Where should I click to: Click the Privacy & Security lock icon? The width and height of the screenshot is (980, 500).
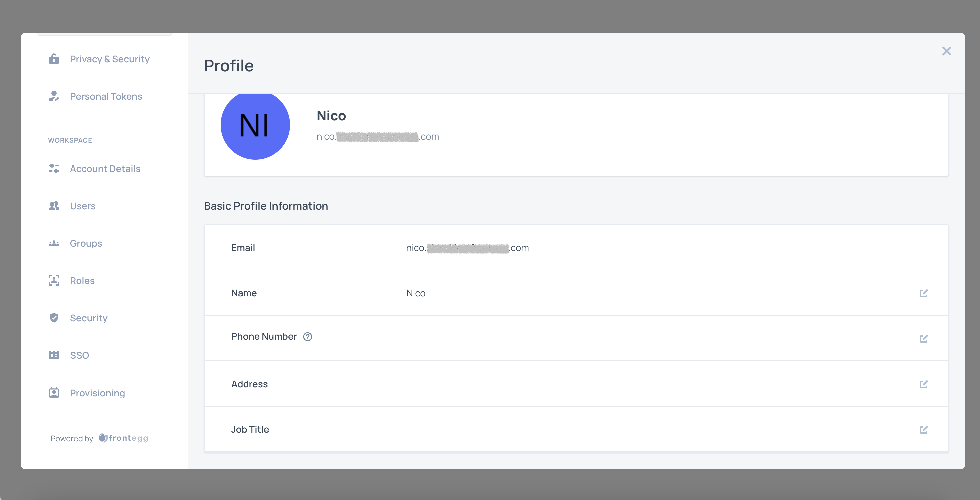tap(54, 59)
